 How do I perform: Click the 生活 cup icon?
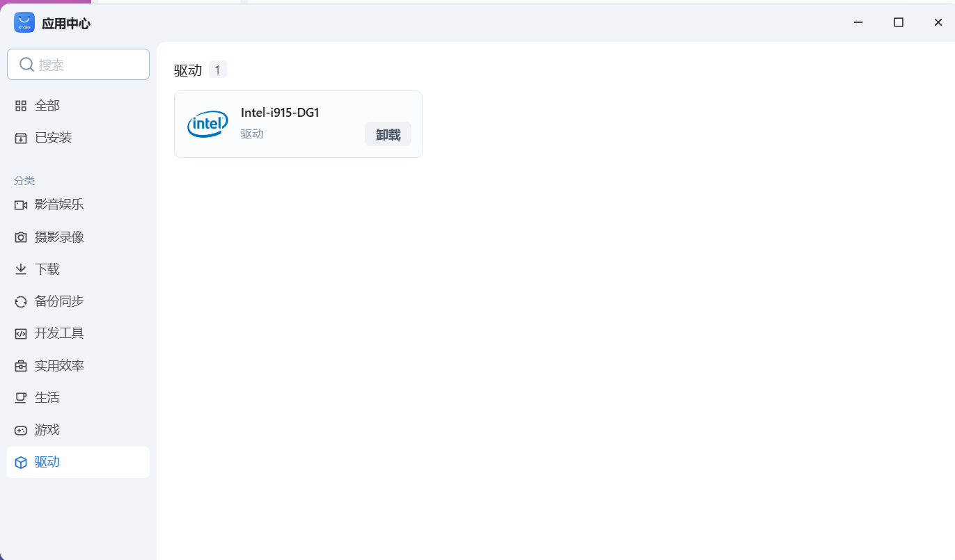(x=21, y=398)
